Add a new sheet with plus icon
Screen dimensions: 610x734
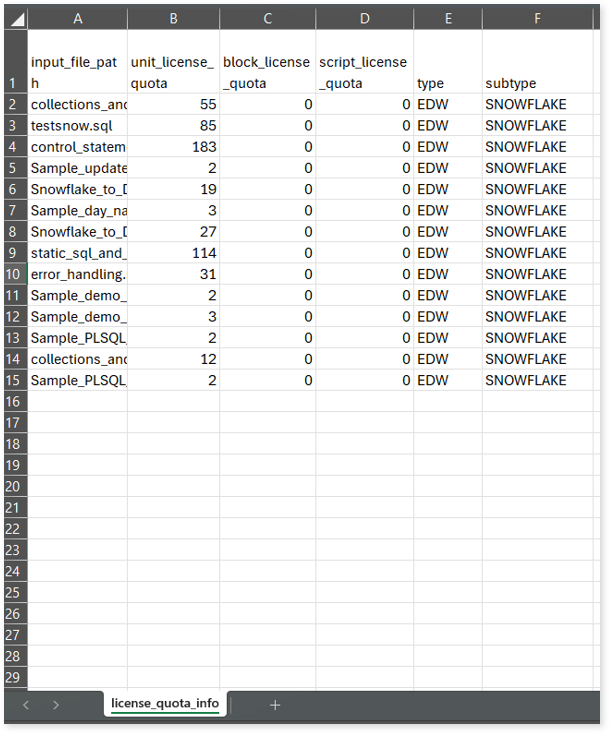pos(275,705)
